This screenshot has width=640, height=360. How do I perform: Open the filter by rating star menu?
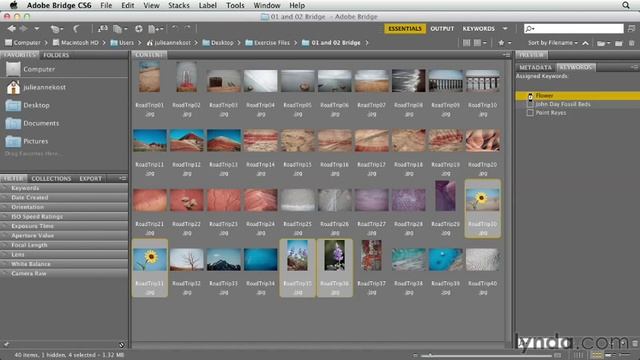[504, 43]
